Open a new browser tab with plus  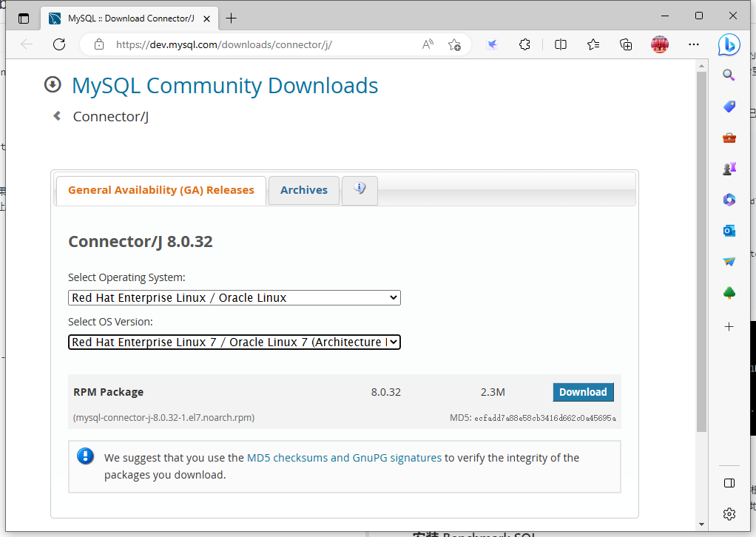point(231,18)
